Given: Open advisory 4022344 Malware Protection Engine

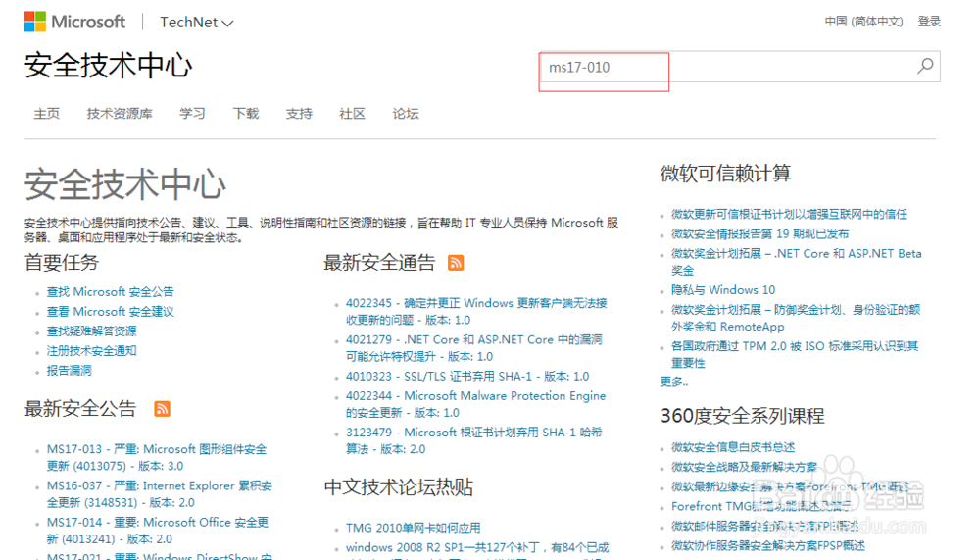Looking at the screenshot, I should (x=476, y=404).
